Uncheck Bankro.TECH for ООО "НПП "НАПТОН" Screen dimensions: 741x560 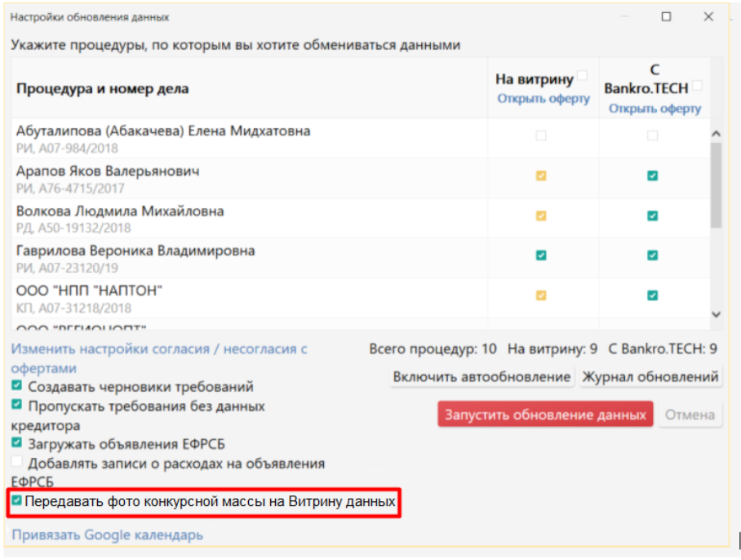point(652,296)
